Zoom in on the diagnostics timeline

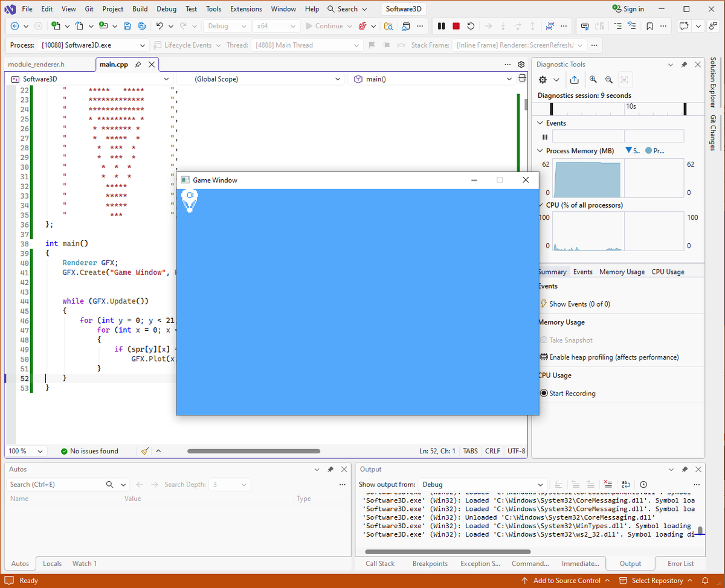pos(593,80)
